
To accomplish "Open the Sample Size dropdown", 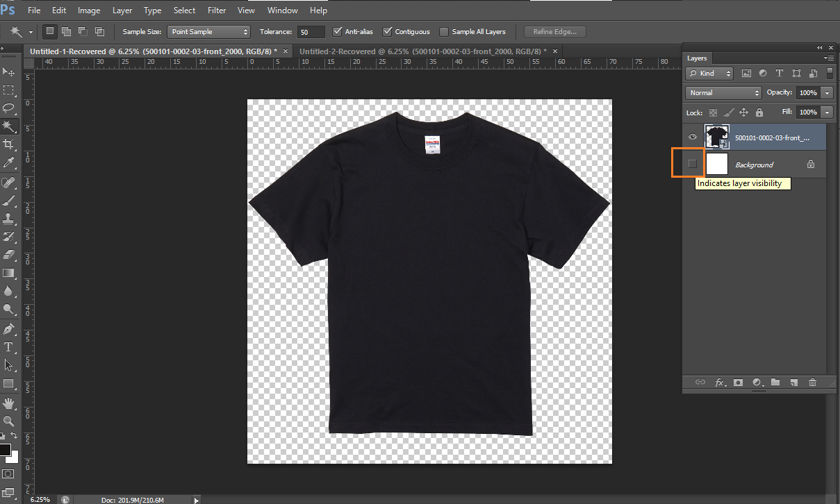I will (208, 32).
